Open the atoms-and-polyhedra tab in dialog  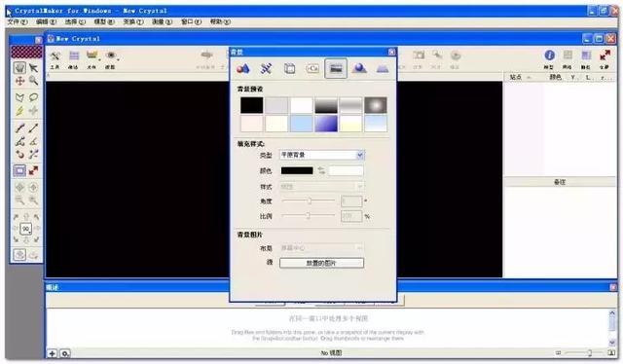click(x=242, y=69)
